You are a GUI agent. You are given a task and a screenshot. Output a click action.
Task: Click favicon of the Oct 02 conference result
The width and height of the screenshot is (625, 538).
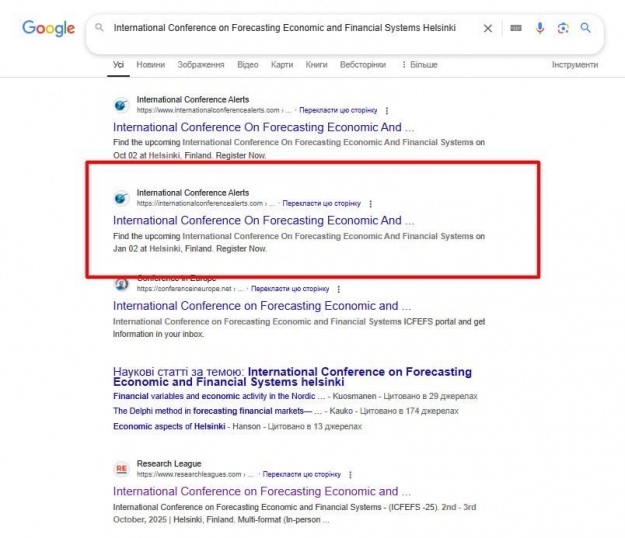pos(121,105)
